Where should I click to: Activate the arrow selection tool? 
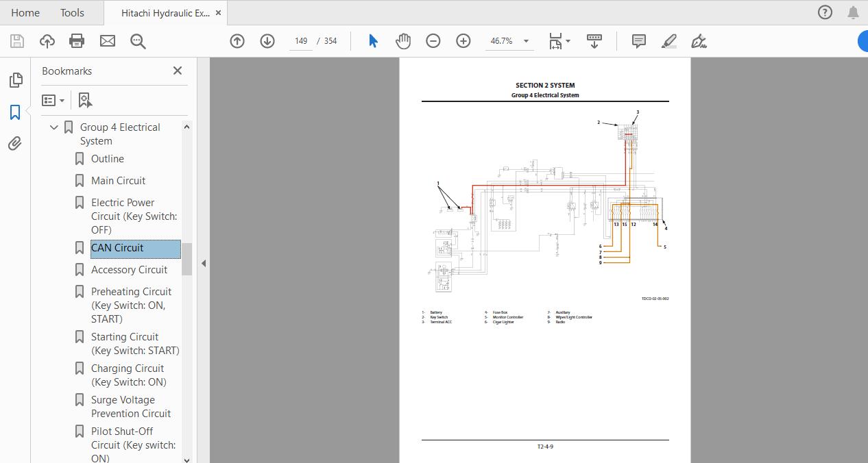pos(373,41)
